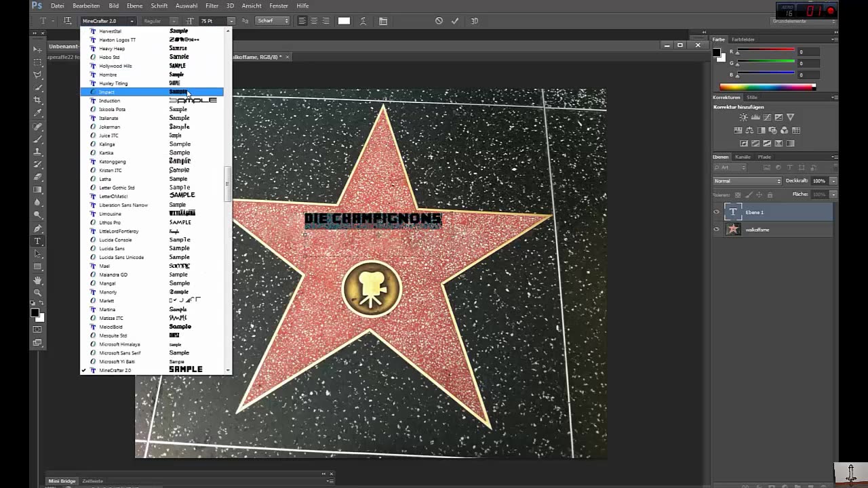The image size is (868, 488).
Task: Open the character and paragraph panel
Action: (383, 21)
